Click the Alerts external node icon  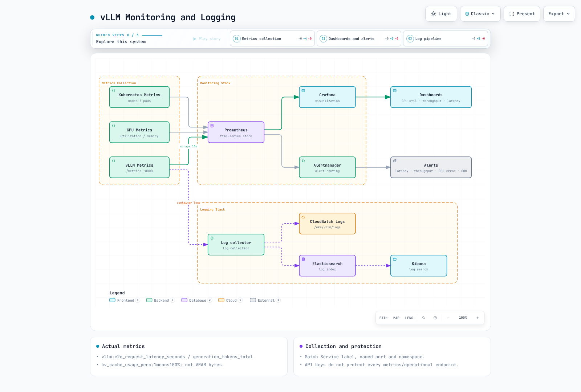point(395,161)
